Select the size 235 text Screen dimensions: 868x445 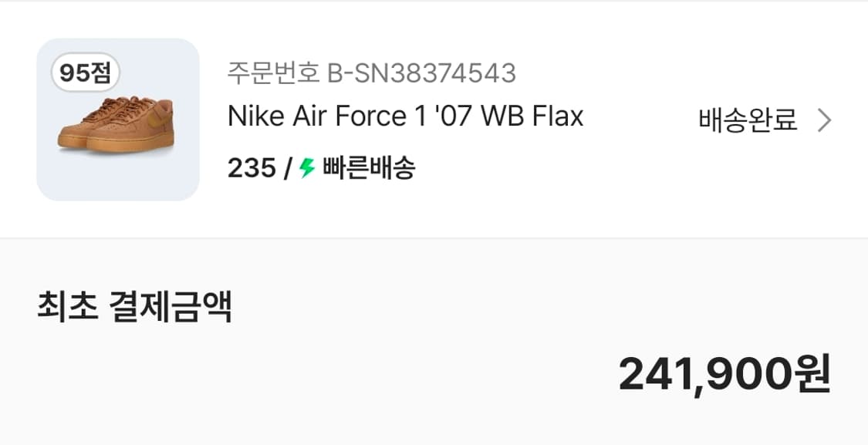tap(252, 167)
